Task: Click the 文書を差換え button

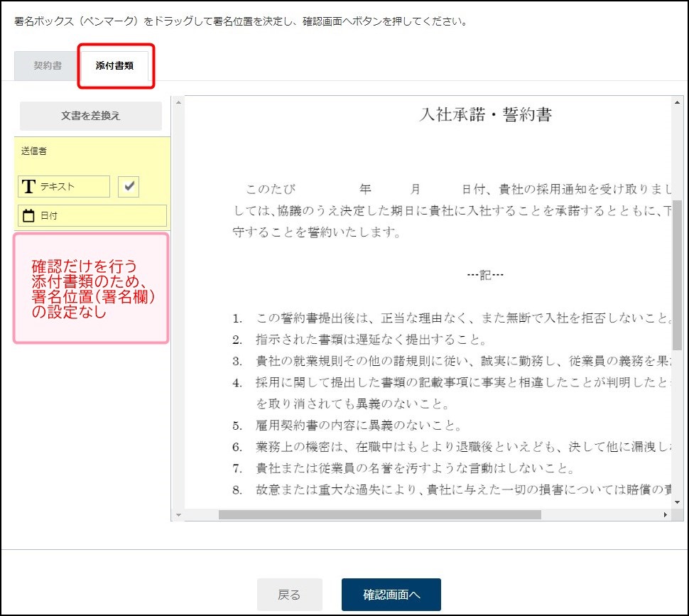Action: 91,116
